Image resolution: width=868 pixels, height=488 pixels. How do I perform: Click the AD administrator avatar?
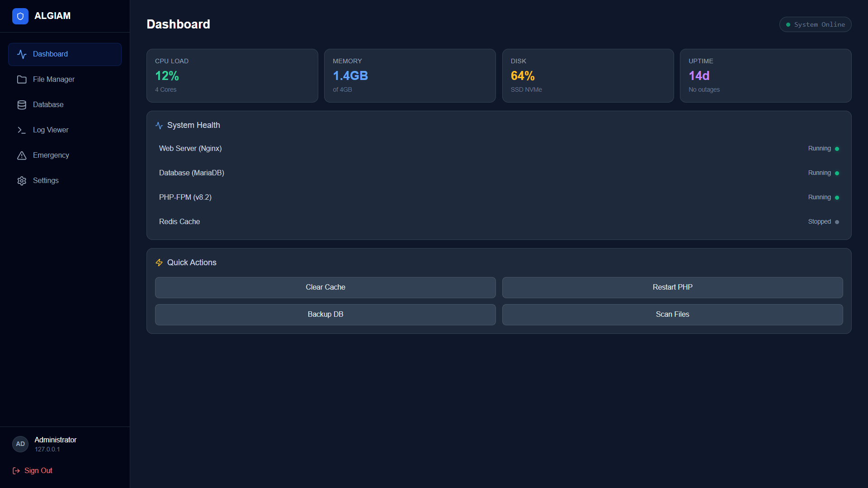[x=20, y=444]
